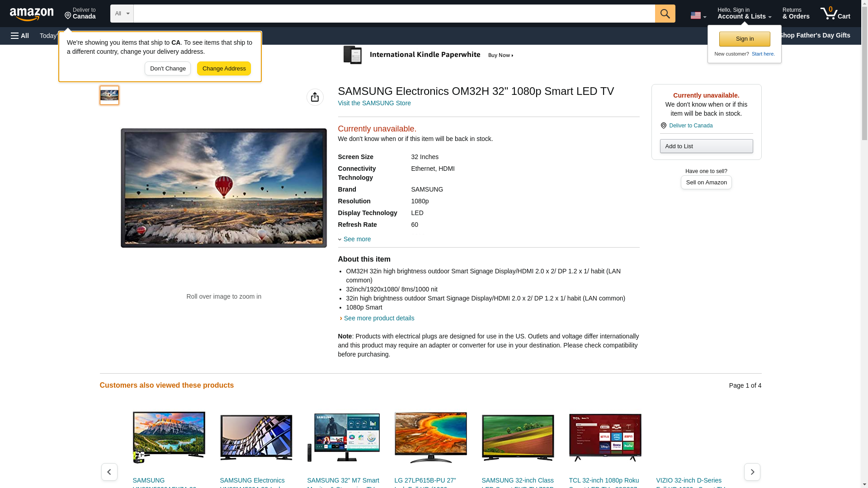Visit the SAMSUNG Store link
The image size is (868, 488).
(374, 103)
